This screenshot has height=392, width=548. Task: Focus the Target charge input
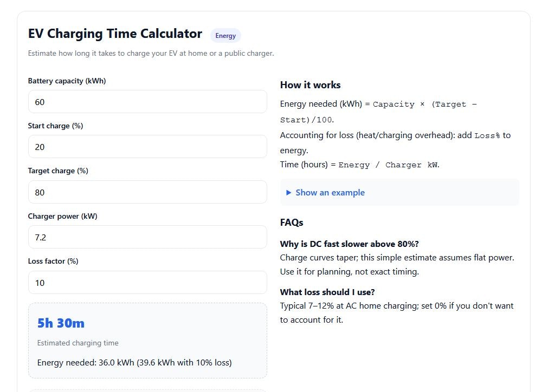[x=147, y=192]
